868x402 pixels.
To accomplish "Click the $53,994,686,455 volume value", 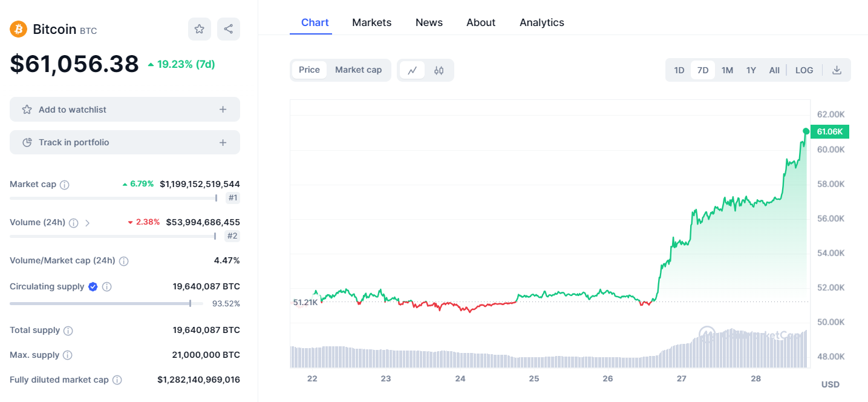I will pyautogui.click(x=203, y=222).
